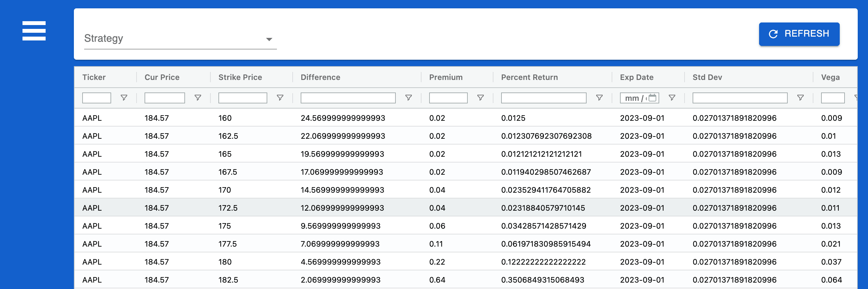Select strike price cell 162.5
Viewport: 868px width, 289px height.
click(x=228, y=136)
